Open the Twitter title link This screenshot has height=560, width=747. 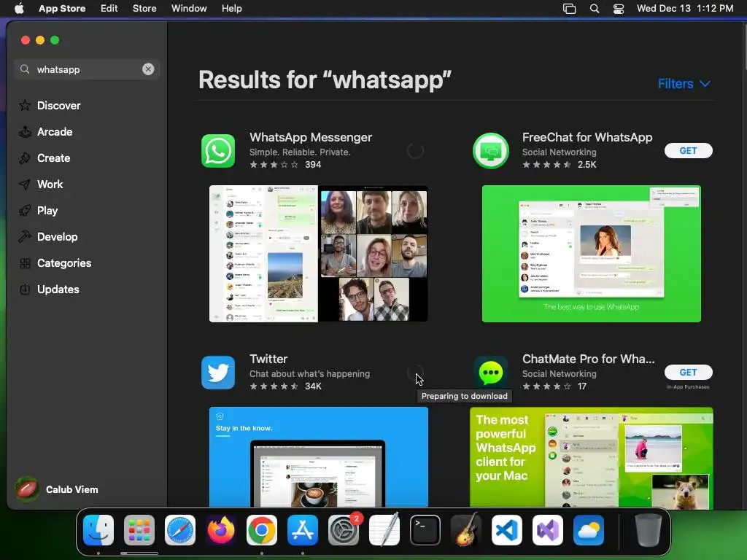268,359
